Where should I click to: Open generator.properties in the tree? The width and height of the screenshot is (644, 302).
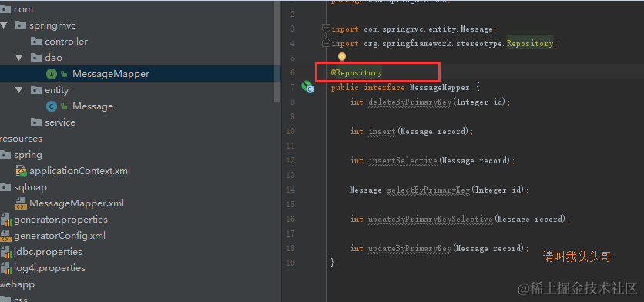tap(61, 220)
